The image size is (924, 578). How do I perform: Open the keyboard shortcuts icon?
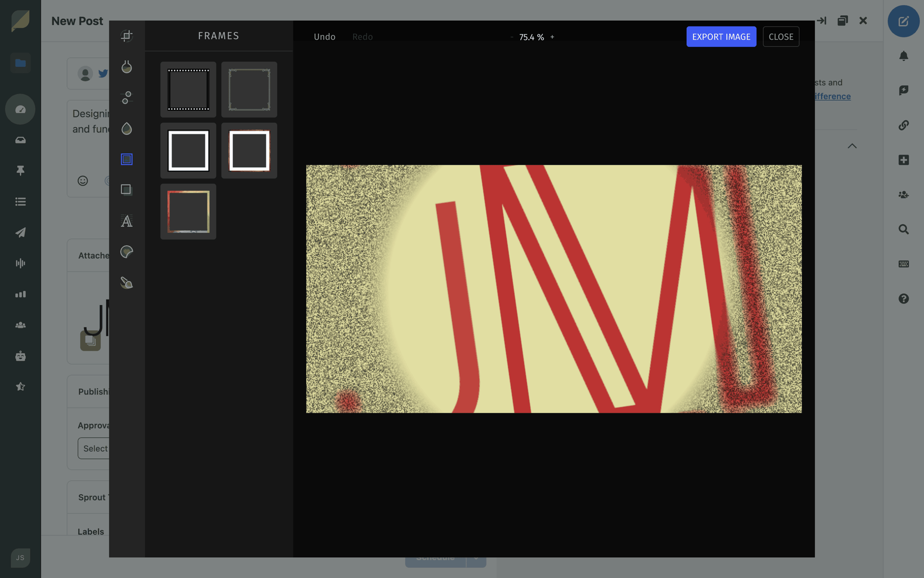[x=903, y=264]
